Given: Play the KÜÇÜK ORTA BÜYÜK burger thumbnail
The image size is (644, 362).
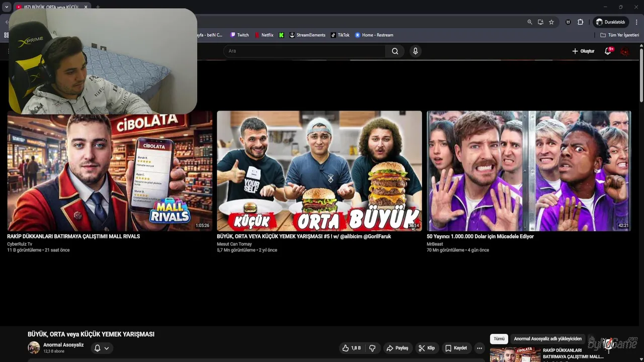Looking at the screenshot, I should [x=319, y=171].
